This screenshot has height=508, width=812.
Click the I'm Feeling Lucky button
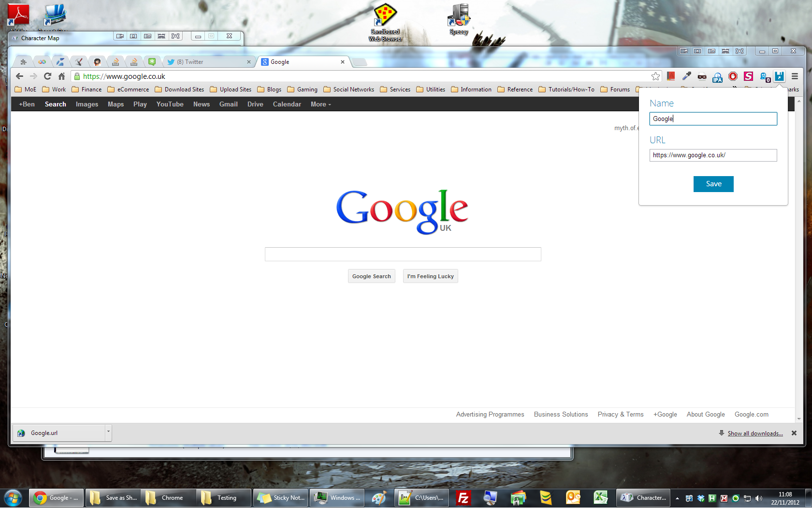(430, 276)
